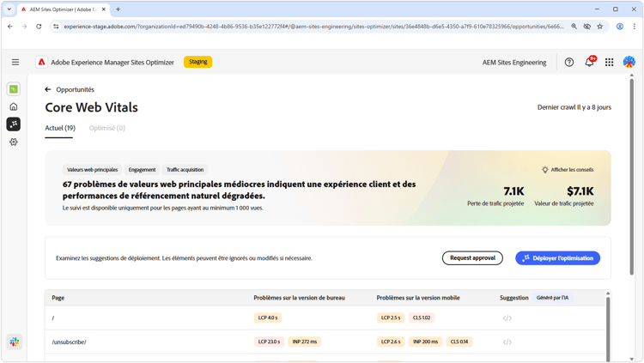
Task: Switch to the Optimisé (0) tab
Action: click(107, 128)
